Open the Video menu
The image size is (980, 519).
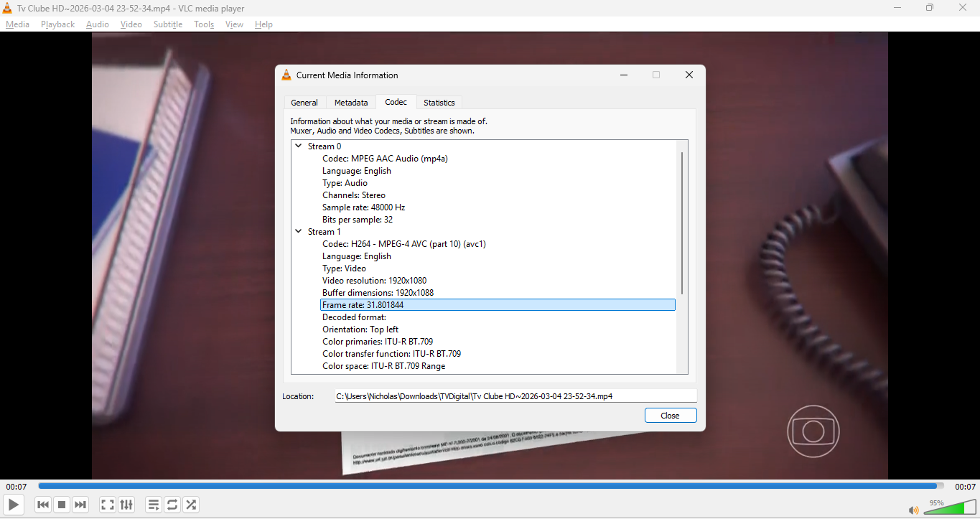131,24
